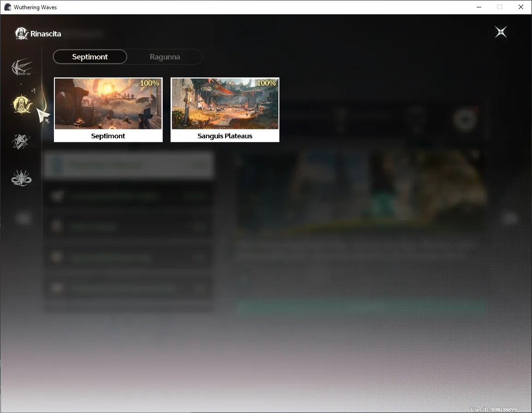
Task: Select the lotus-shaped region emblem
Action: (21, 178)
